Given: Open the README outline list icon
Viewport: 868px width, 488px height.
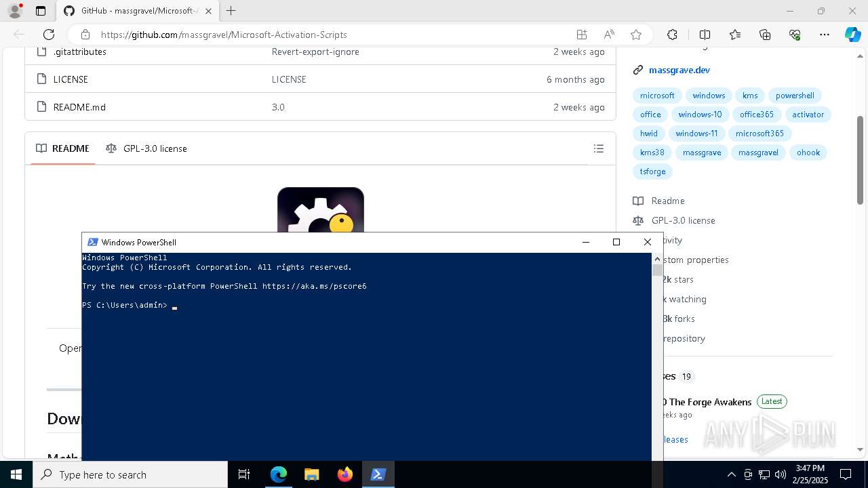Looking at the screenshot, I should [x=598, y=148].
